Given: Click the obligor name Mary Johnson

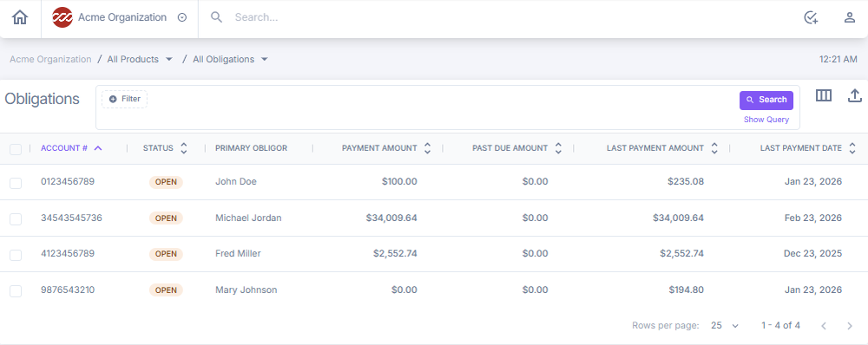Looking at the screenshot, I should pyautogui.click(x=247, y=290).
